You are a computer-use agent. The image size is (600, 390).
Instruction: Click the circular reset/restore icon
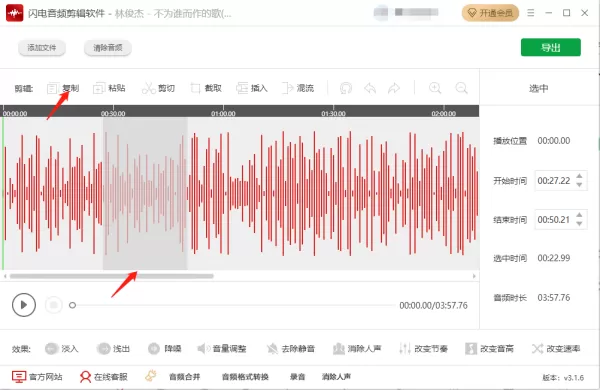[346, 88]
